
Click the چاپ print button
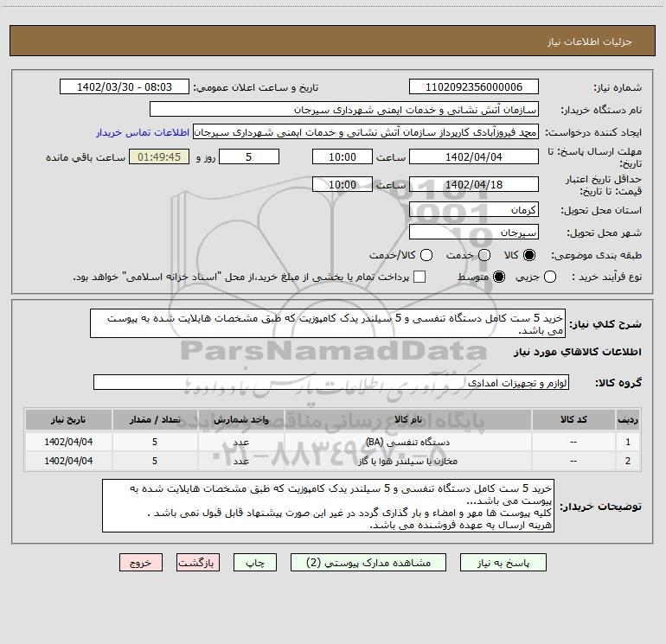pos(255,563)
